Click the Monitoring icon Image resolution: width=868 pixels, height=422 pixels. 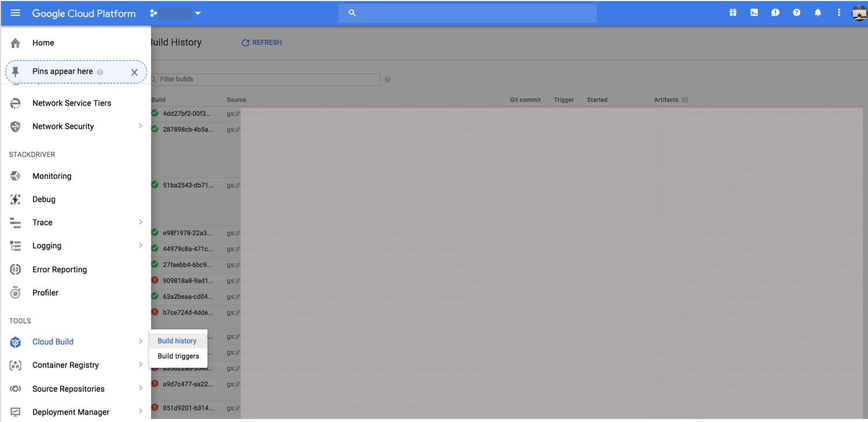pyautogui.click(x=16, y=176)
